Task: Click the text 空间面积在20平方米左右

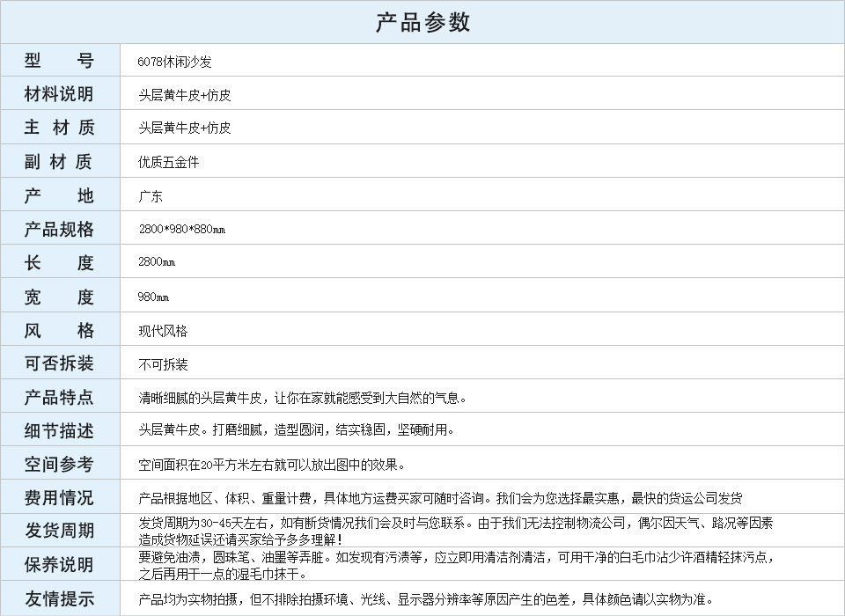Action: tap(205, 465)
